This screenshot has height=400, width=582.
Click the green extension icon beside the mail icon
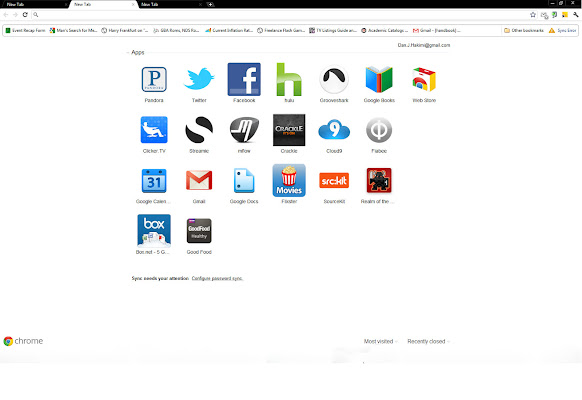point(554,15)
